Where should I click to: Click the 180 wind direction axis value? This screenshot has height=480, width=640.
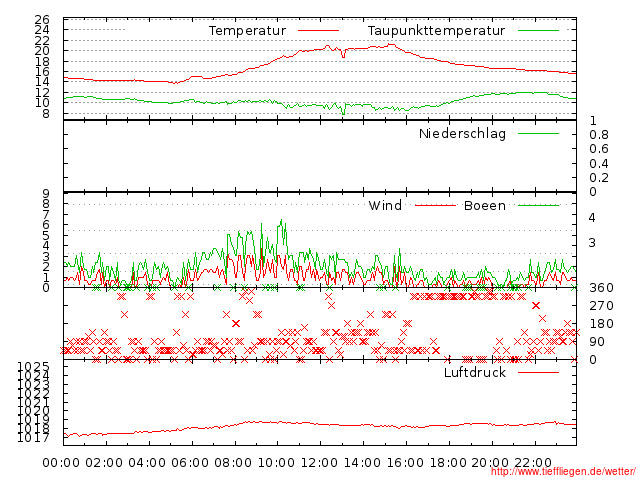click(601, 324)
